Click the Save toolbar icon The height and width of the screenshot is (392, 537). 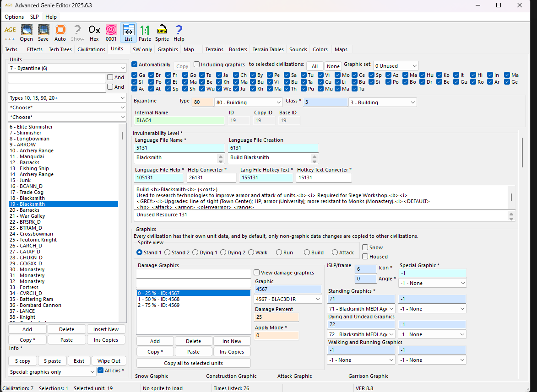click(43, 30)
